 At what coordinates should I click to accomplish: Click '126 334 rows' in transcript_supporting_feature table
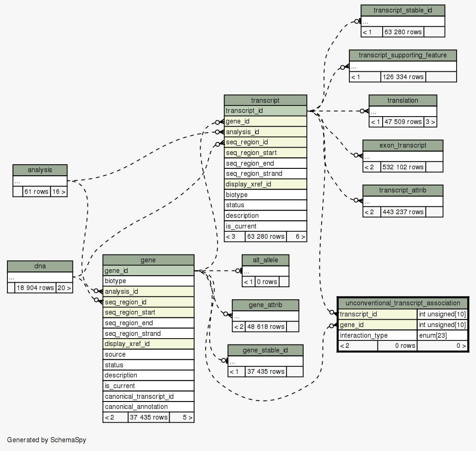pyautogui.click(x=403, y=77)
